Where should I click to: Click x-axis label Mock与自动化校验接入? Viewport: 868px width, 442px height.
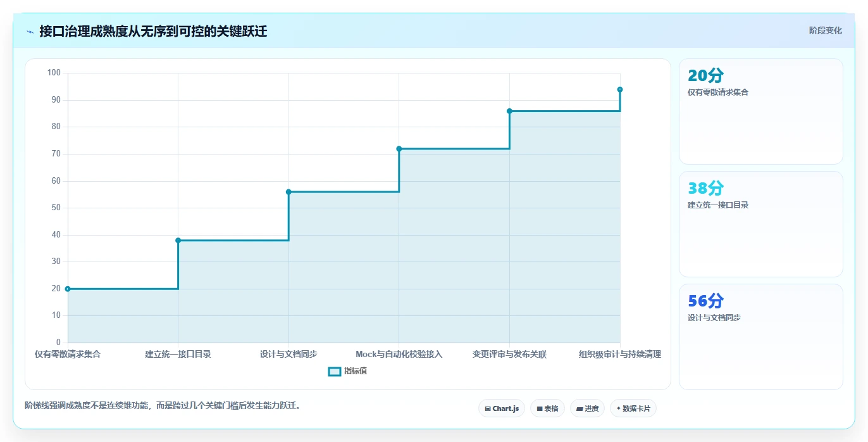click(x=399, y=354)
